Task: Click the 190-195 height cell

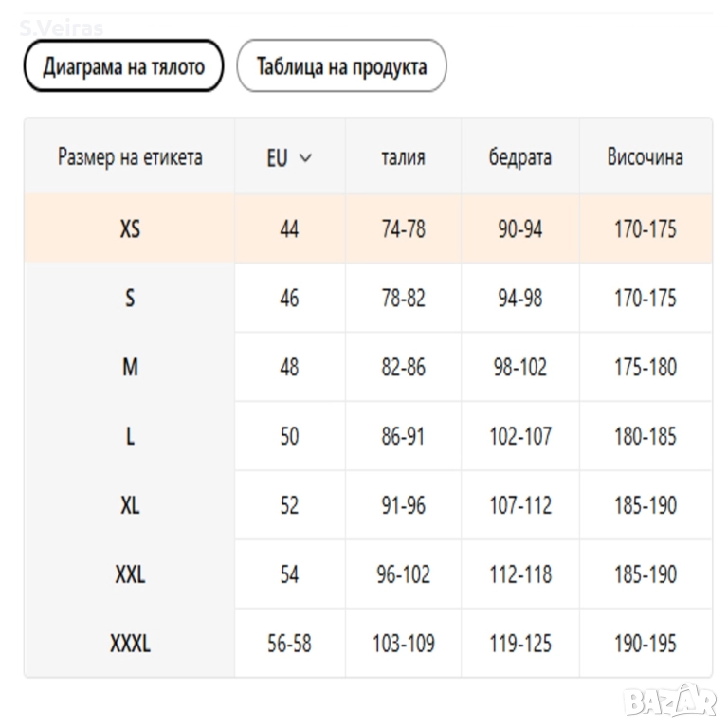Action: tap(645, 644)
